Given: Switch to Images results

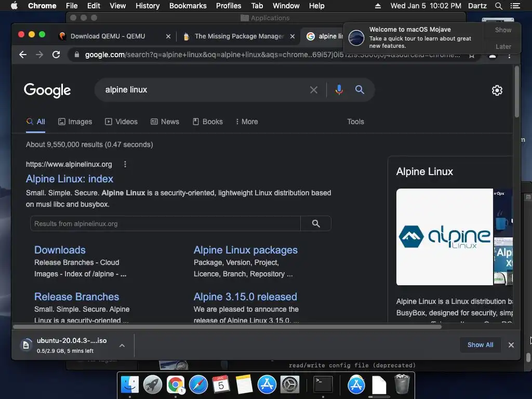Looking at the screenshot, I should (x=75, y=122).
